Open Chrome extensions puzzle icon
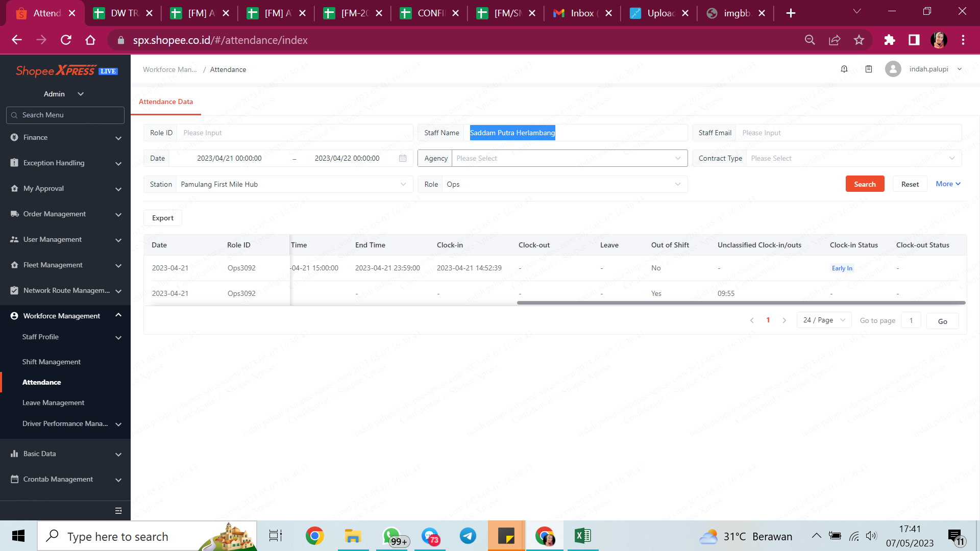 tap(890, 40)
